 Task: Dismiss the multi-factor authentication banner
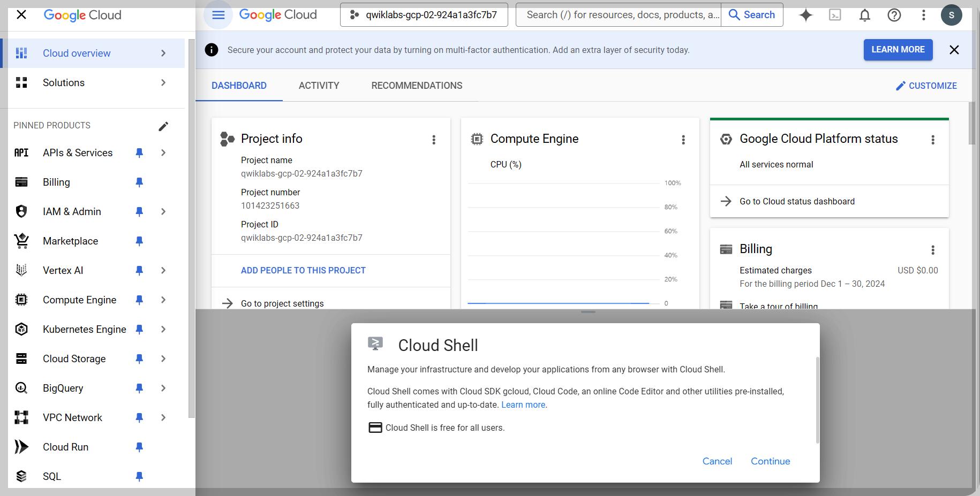[x=954, y=50]
